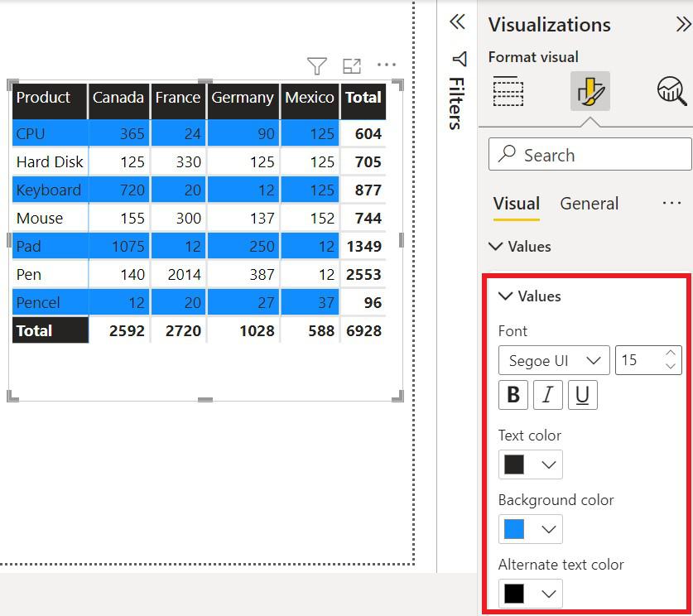Open the Background color dropdown arrow
The height and width of the screenshot is (616, 693).
click(548, 529)
